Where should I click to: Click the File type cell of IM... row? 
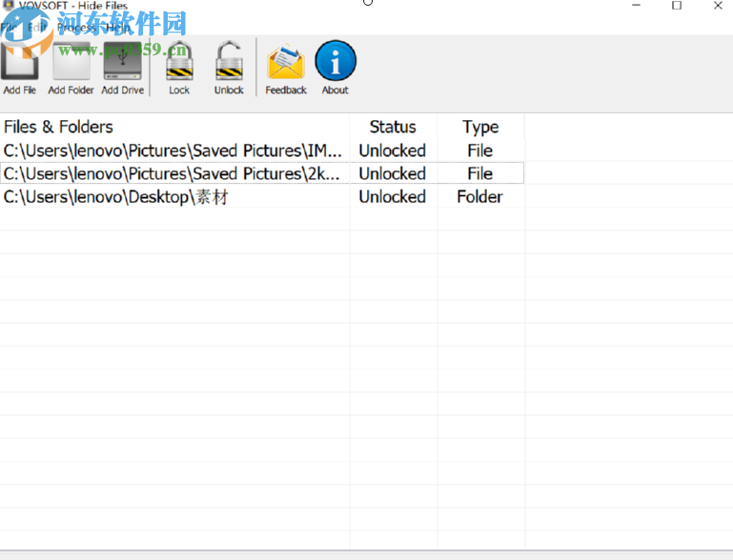click(480, 150)
